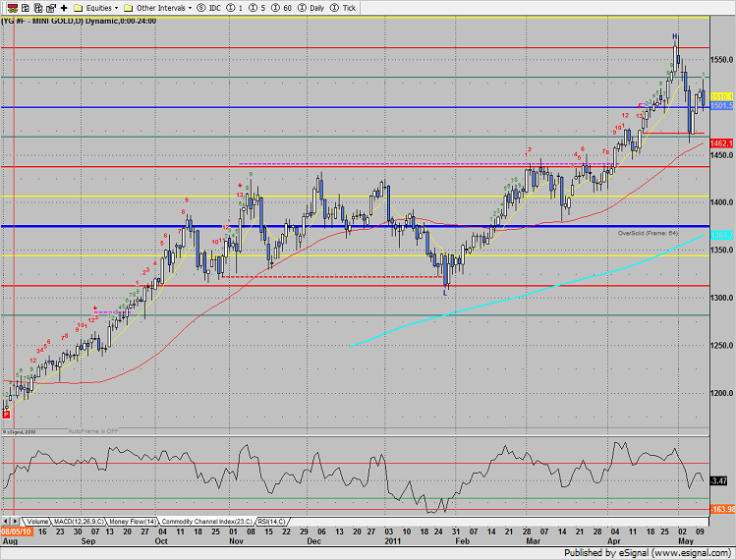Open the Equities folder dropdown
The image size is (736, 560).
pos(96,8)
